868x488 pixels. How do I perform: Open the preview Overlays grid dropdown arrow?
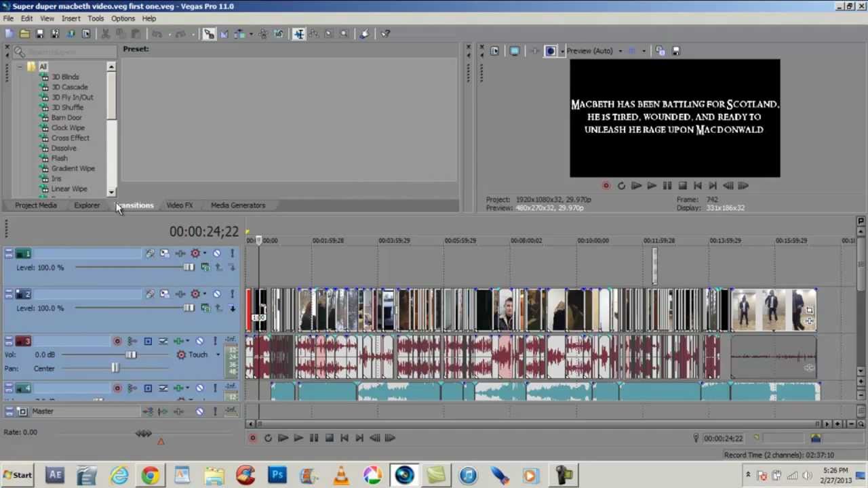point(644,51)
